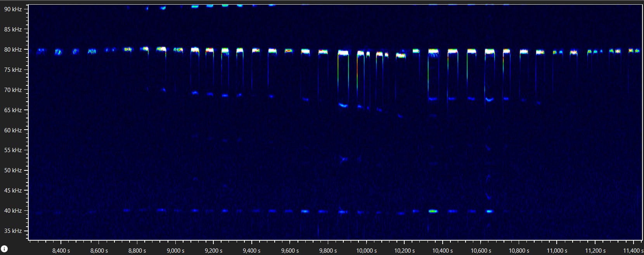Click the 11,200 s time axis label
The image size is (644, 255).
point(596,251)
